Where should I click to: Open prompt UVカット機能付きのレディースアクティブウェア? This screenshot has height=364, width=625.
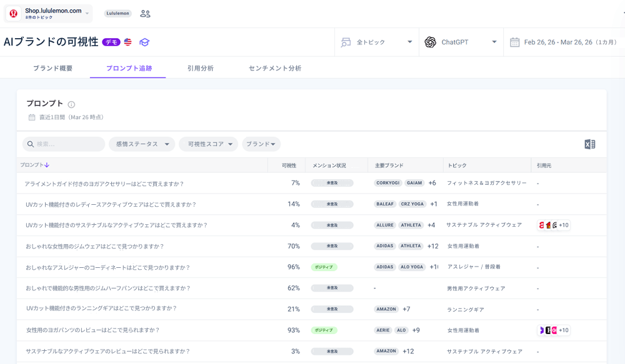[111, 204]
